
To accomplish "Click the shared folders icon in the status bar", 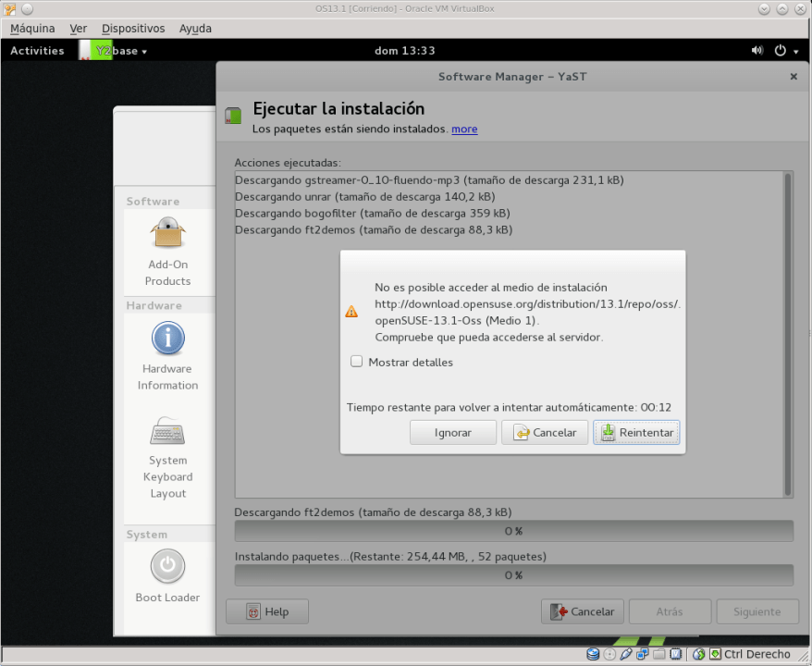I will [x=658, y=653].
